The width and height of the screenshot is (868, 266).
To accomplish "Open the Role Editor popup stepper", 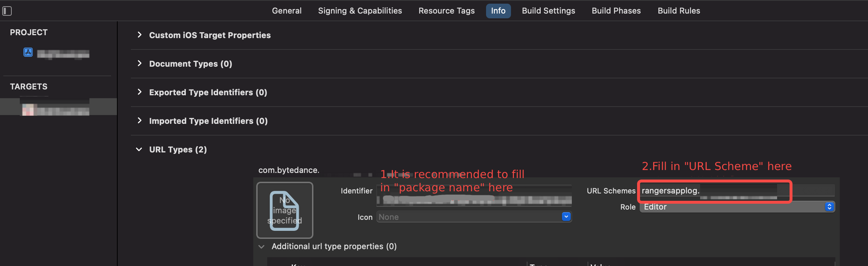I will (830, 207).
